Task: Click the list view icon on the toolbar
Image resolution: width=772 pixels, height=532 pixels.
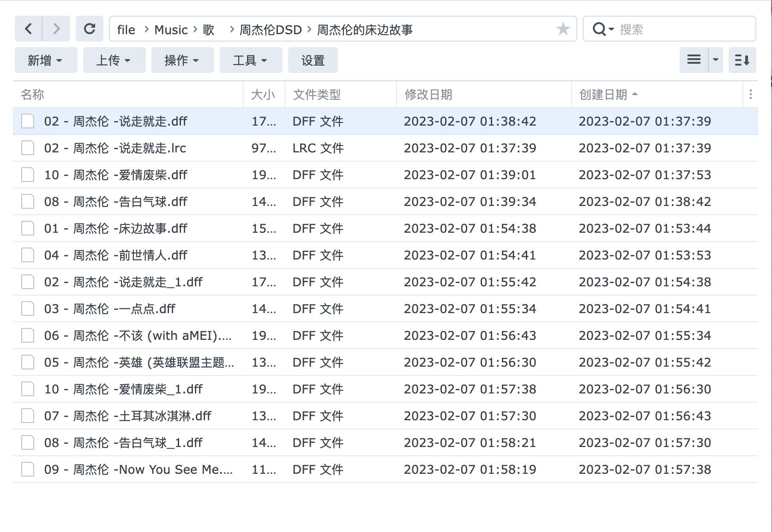Action: [694, 60]
